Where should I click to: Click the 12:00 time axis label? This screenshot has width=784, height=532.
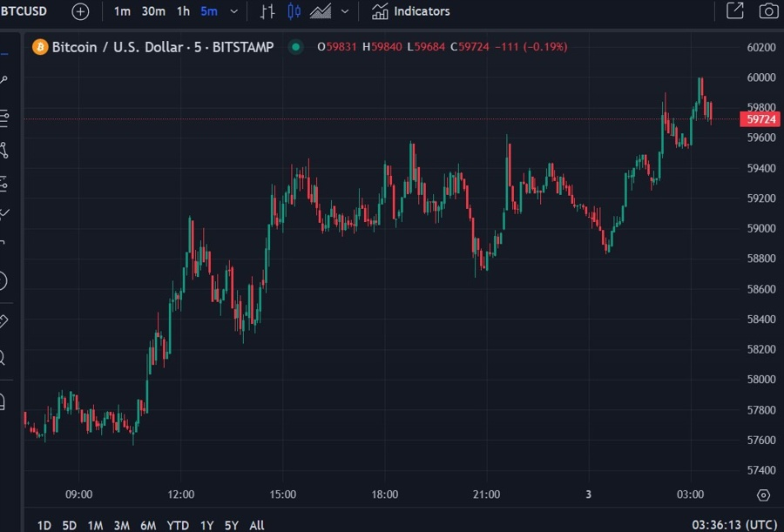point(181,495)
